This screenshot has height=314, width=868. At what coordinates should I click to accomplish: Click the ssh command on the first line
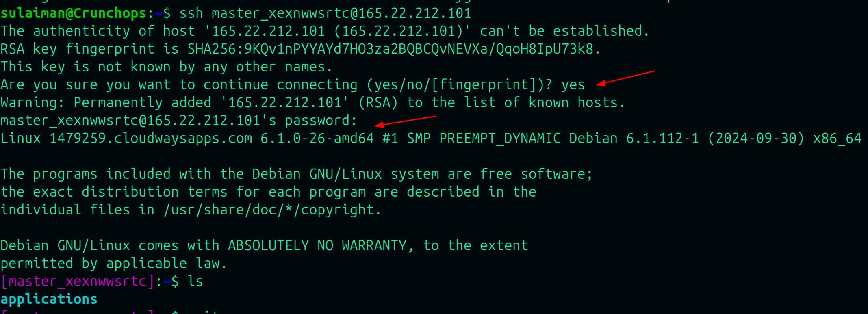325,13
